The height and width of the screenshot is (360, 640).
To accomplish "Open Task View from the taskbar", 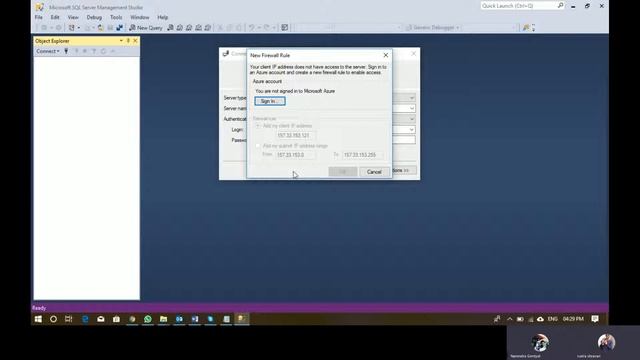I will point(69,319).
